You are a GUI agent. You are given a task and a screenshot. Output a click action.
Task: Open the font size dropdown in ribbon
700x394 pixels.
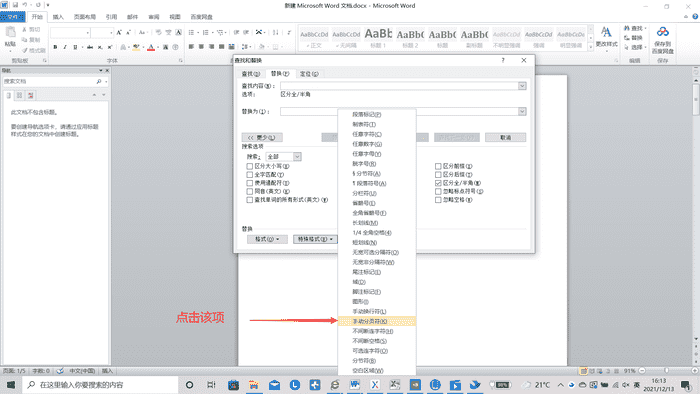click(x=111, y=33)
